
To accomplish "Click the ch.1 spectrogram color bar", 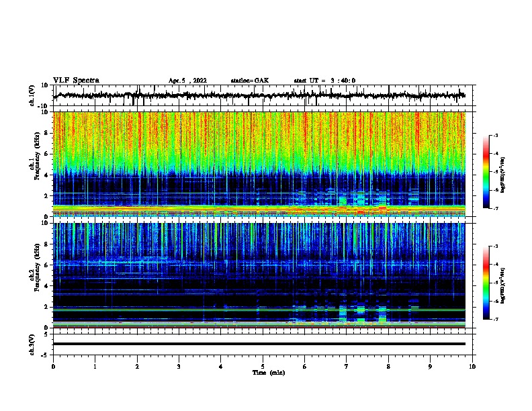I will coord(486,171).
